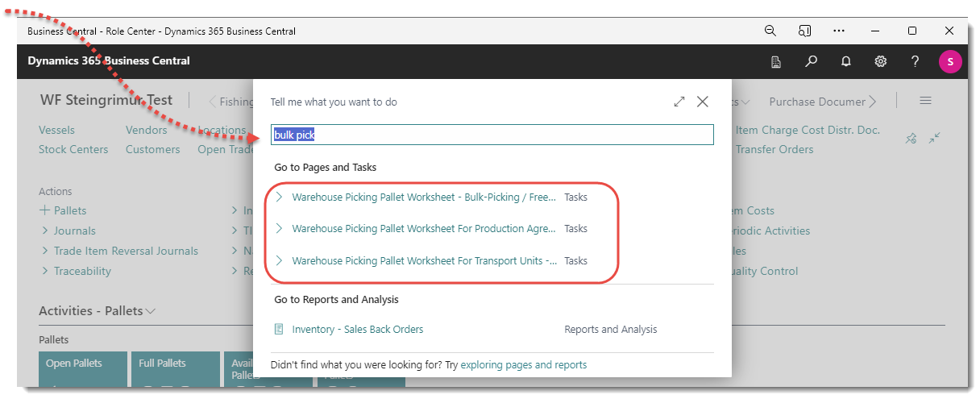Click the search magnifier icon in header
980x399 pixels.
point(812,61)
